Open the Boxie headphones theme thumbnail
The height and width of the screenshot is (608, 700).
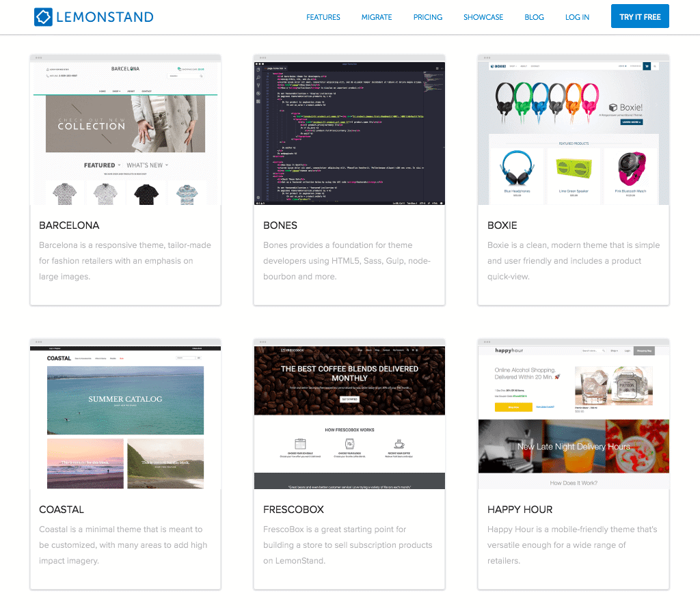[574, 133]
